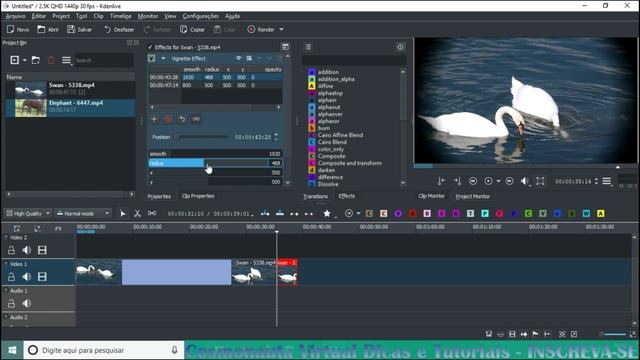Switch to the Project Monitor tab

[x=473, y=196]
